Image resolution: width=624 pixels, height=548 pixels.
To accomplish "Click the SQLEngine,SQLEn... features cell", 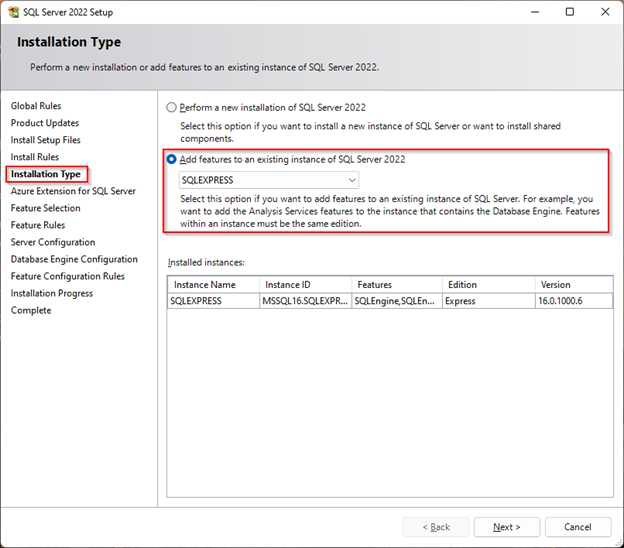I will (397, 301).
